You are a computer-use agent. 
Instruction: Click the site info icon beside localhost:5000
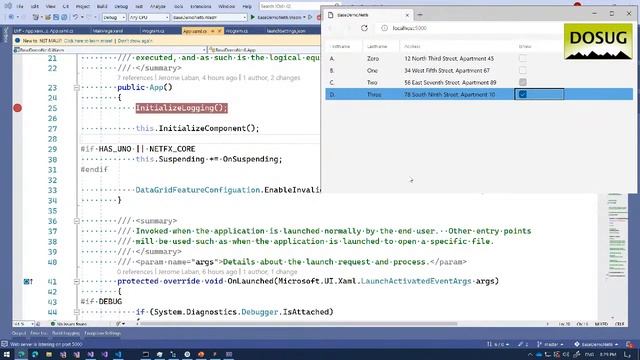[384, 28]
